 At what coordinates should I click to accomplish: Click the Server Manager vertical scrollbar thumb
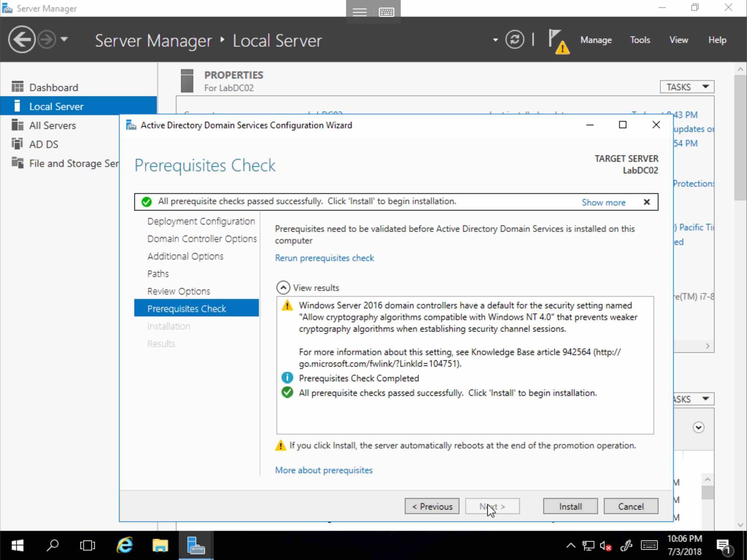(740, 138)
